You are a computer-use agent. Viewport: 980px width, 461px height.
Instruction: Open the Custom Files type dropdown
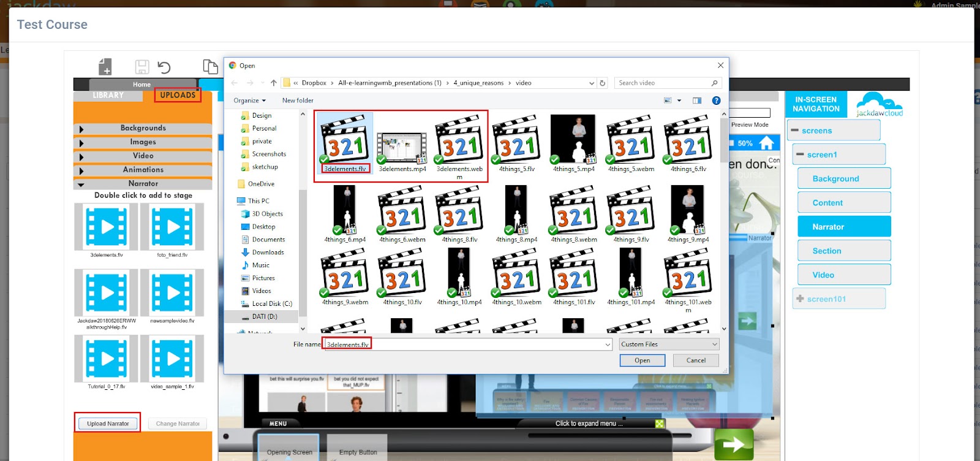pyautogui.click(x=669, y=345)
